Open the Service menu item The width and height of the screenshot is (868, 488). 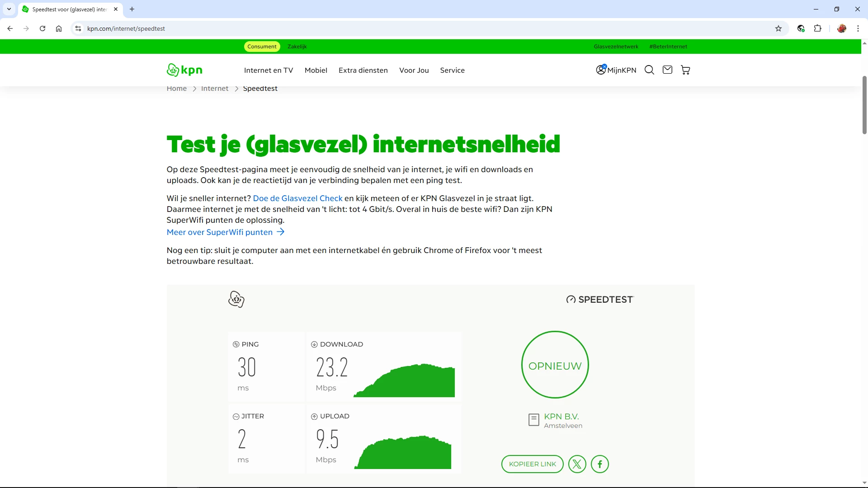click(452, 70)
